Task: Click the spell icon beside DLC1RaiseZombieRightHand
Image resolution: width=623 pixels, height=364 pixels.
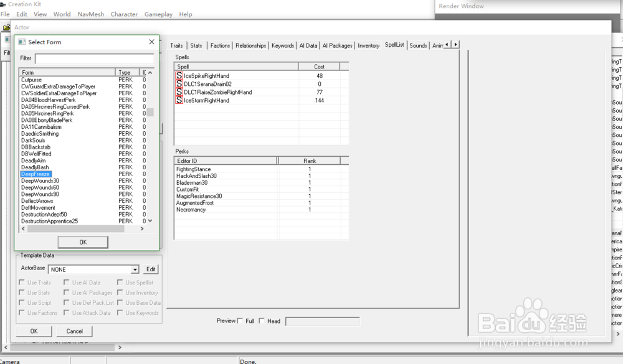Action: 179,91
